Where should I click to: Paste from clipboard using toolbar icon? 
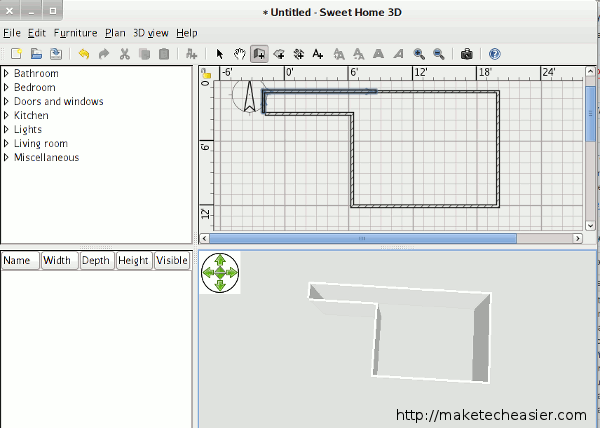pyautogui.click(x=164, y=54)
